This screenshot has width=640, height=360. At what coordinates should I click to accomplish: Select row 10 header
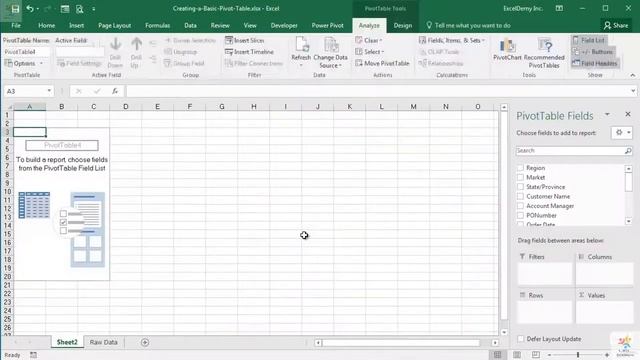pyautogui.click(x=7, y=191)
